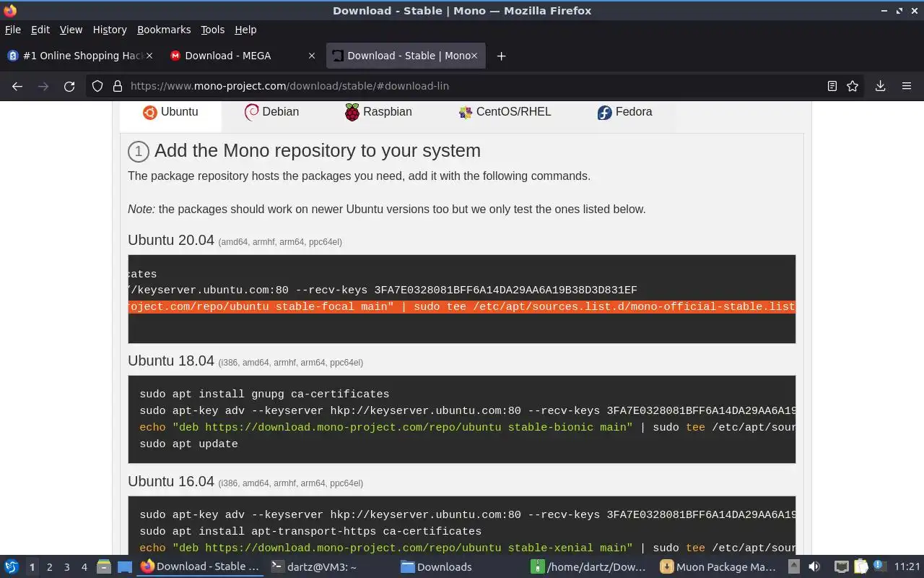Click the Fedora logo icon
924x578 pixels.
click(604, 112)
